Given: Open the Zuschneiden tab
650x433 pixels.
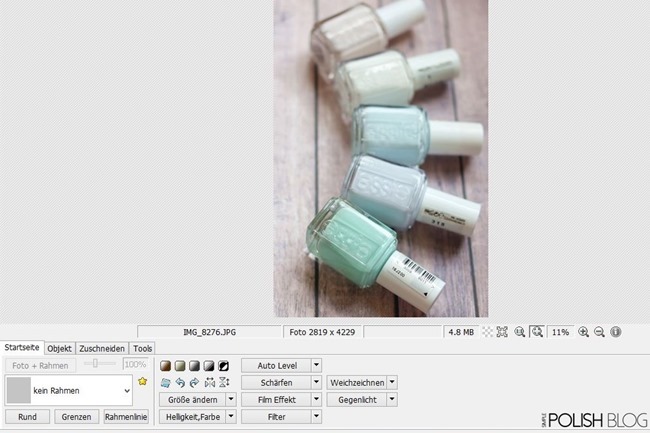Looking at the screenshot, I should click(102, 348).
